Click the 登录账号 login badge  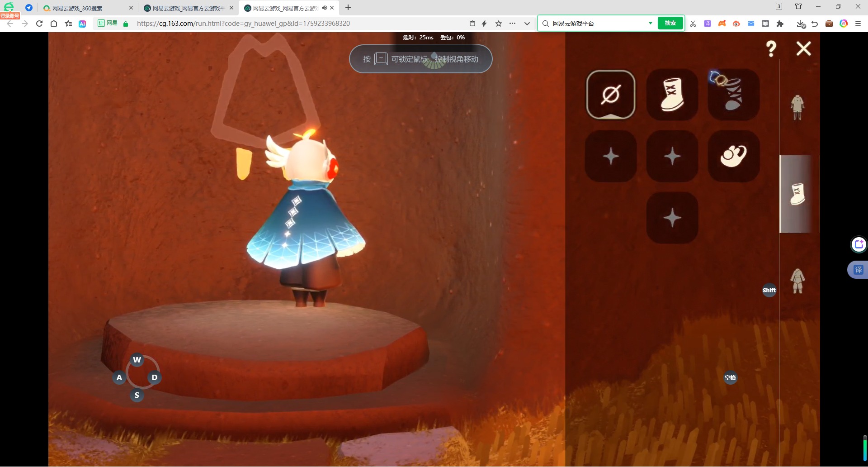tap(10, 16)
